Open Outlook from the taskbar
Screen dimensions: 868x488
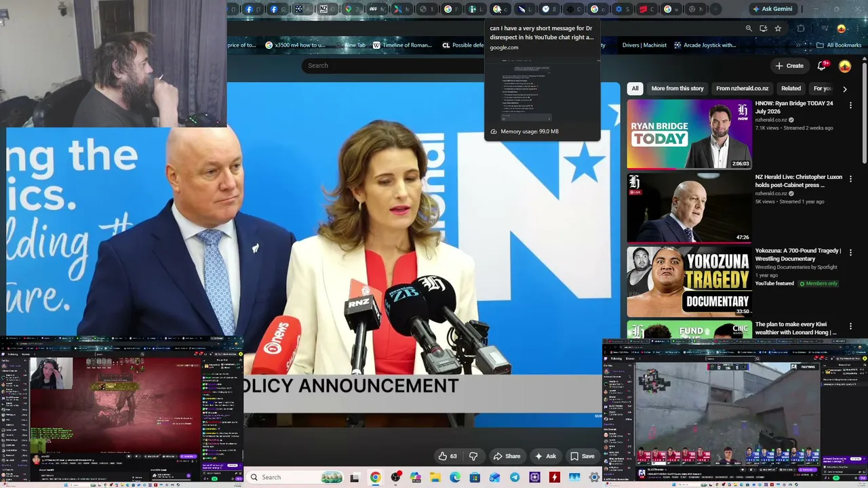point(495,478)
